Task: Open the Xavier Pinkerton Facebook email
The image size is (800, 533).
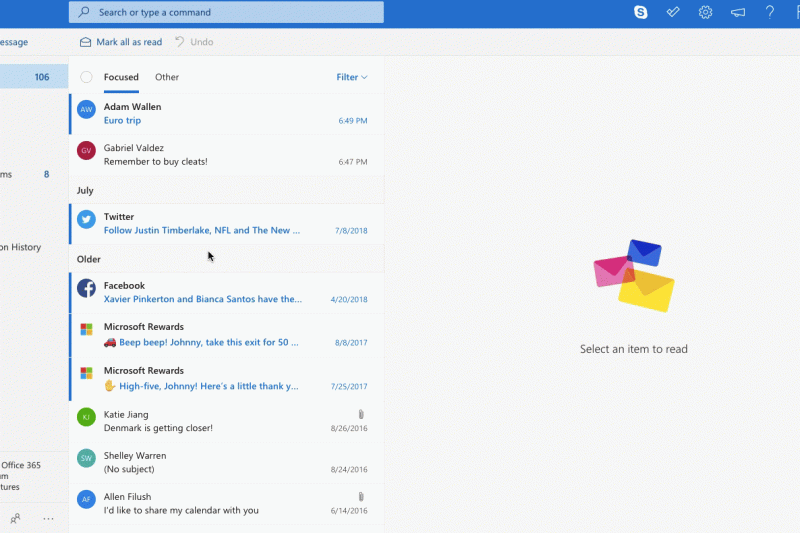Action: click(227, 293)
